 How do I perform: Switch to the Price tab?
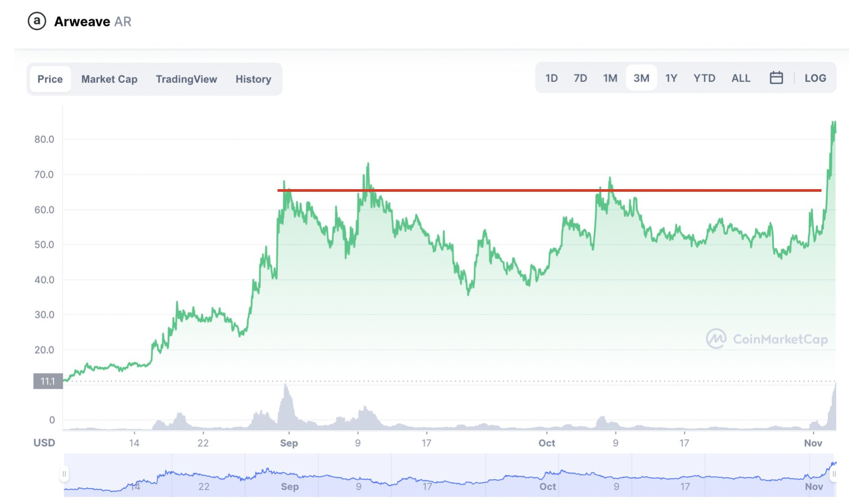click(x=50, y=79)
